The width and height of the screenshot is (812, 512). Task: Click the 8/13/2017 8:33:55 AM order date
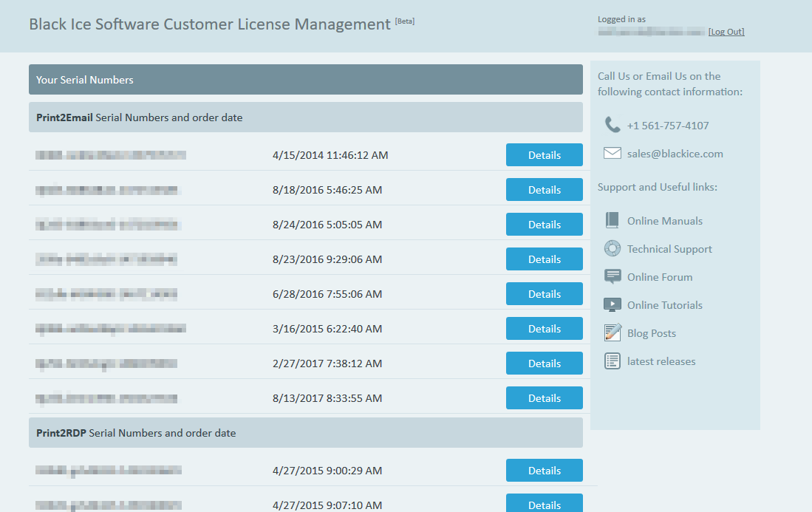(327, 397)
